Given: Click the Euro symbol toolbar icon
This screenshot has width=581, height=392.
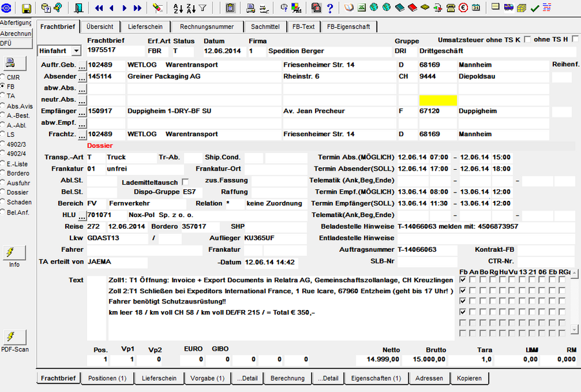Looking at the screenshot, I should click(x=463, y=7).
